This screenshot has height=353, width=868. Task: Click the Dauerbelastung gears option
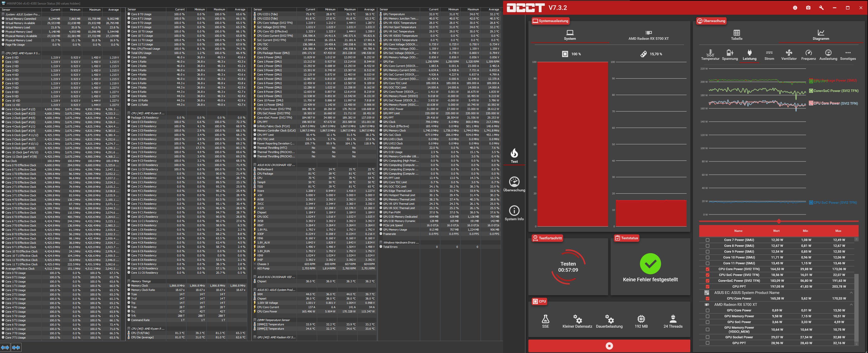pos(609,322)
